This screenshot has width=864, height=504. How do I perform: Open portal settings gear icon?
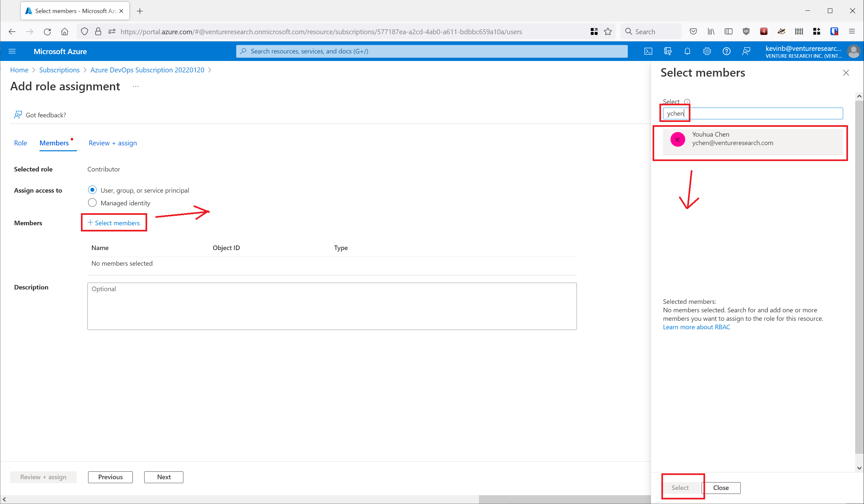707,52
